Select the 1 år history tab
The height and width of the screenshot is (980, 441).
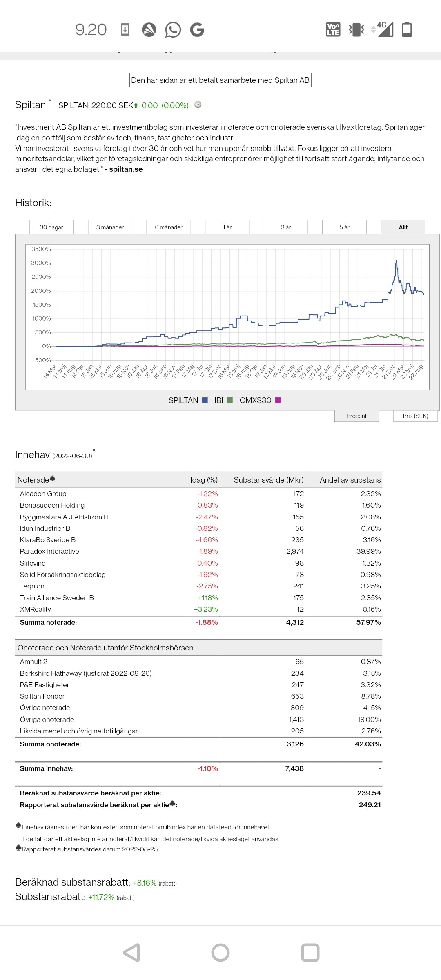[x=227, y=227]
